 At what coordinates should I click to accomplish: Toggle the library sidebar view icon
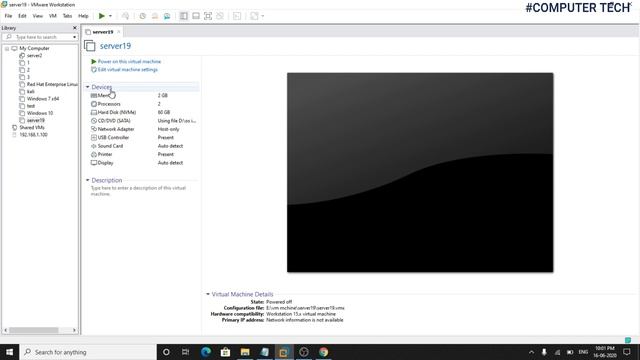point(184,16)
